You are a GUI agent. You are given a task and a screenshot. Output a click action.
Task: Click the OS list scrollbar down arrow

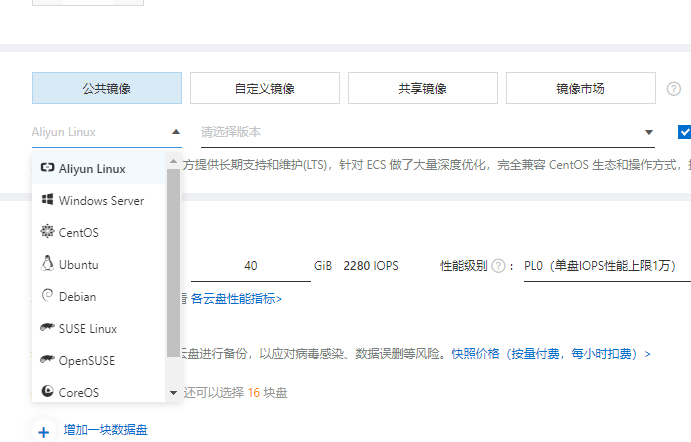tap(173, 393)
